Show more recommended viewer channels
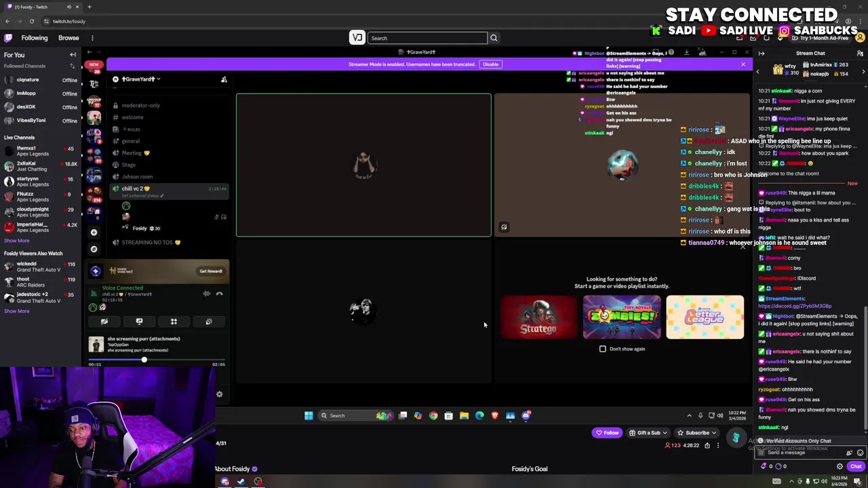868x488 pixels. click(17, 311)
